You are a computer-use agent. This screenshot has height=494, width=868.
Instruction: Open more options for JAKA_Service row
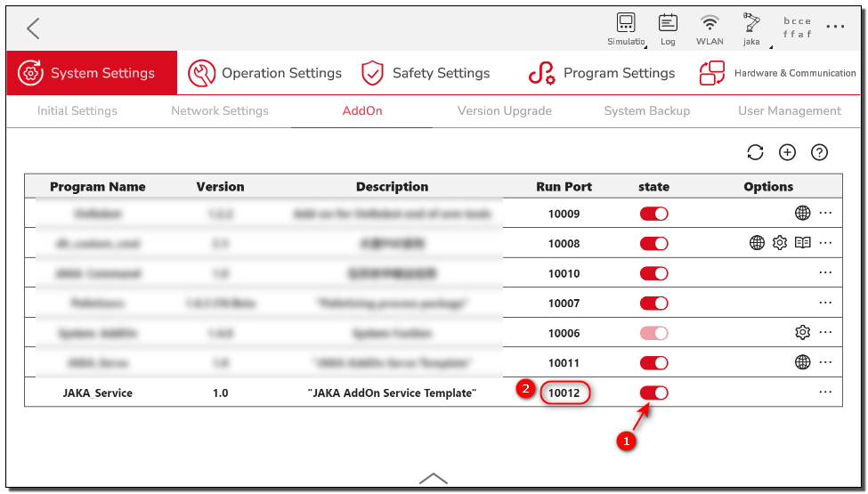(x=825, y=393)
